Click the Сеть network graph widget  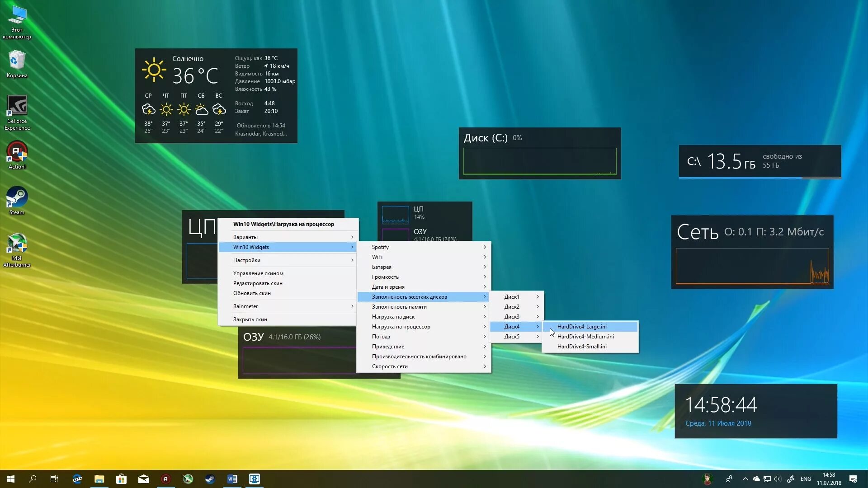tap(752, 266)
